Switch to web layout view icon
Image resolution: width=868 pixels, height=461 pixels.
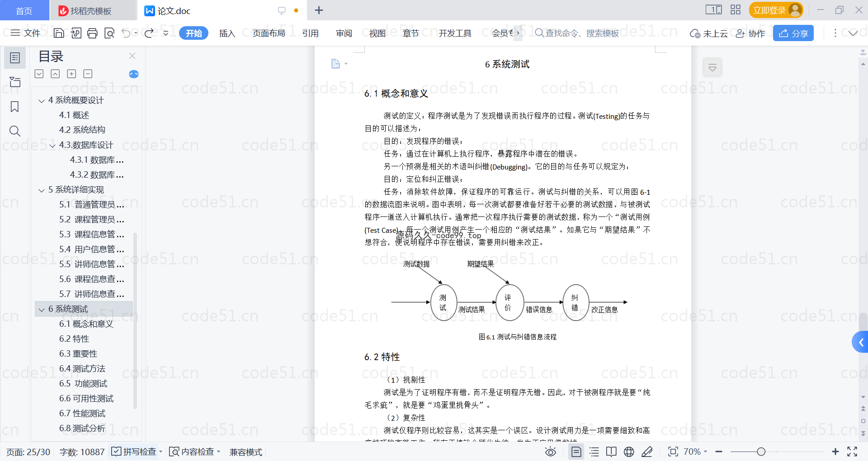(x=629, y=452)
